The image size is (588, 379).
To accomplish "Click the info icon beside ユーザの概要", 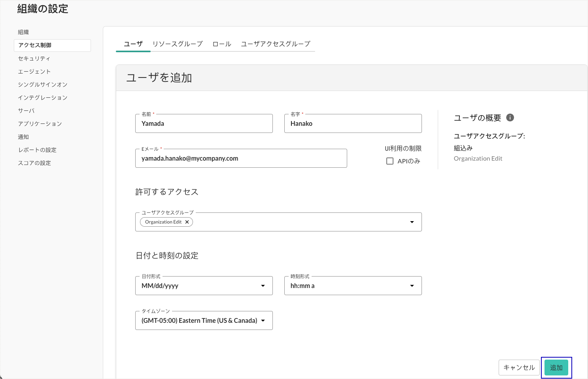I will pyautogui.click(x=510, y=117).
